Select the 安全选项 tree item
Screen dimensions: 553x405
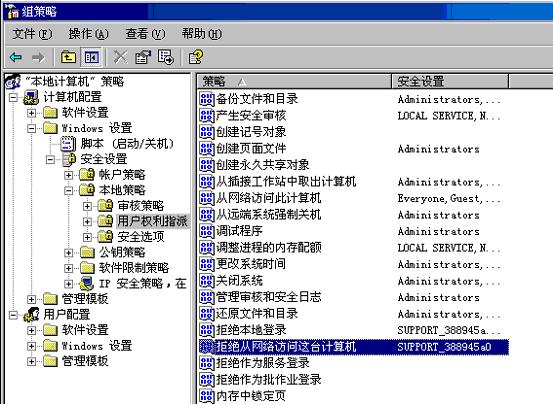[141, 237]
